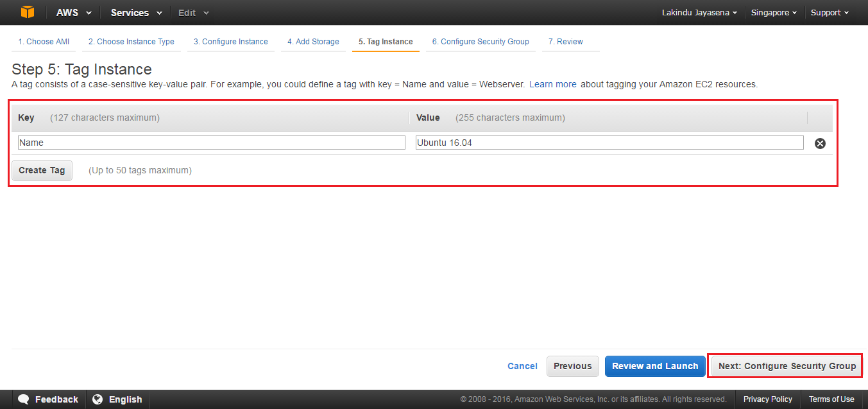Screen dimensions: 868x409
Task: Open the Edit dropdown
Action: pyautogui.click(x=194, y=13)
